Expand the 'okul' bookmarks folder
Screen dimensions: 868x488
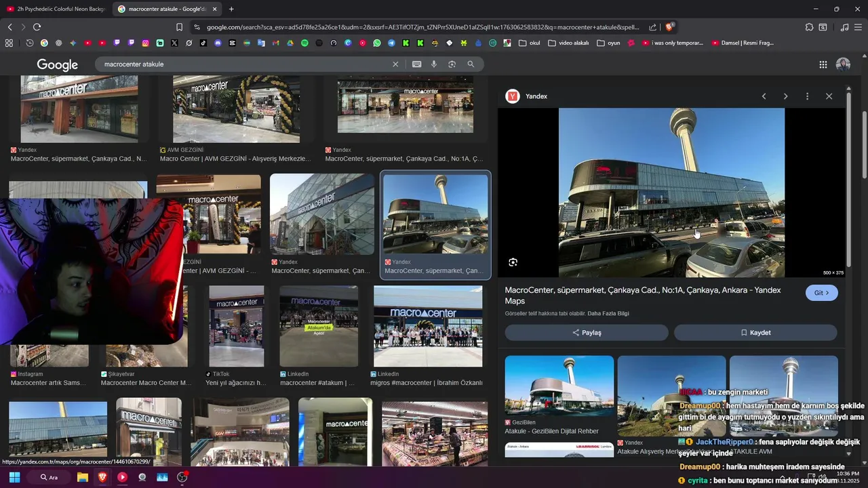tap(529, 43)
